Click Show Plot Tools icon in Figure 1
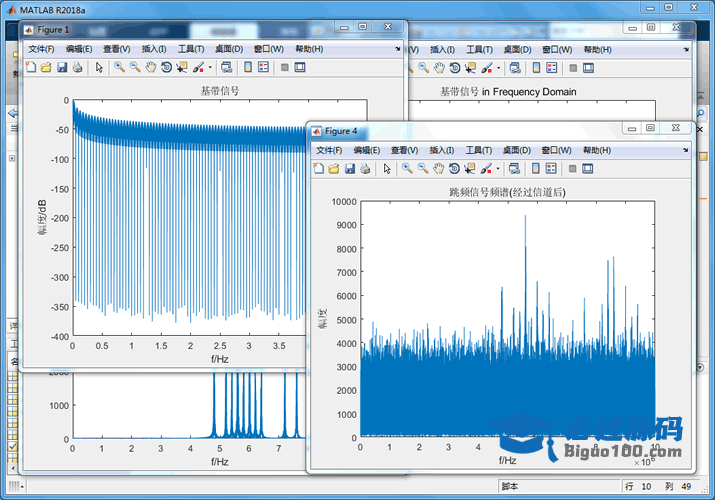The width and height of the screenshot is (715, 500). tap(300, 67)
